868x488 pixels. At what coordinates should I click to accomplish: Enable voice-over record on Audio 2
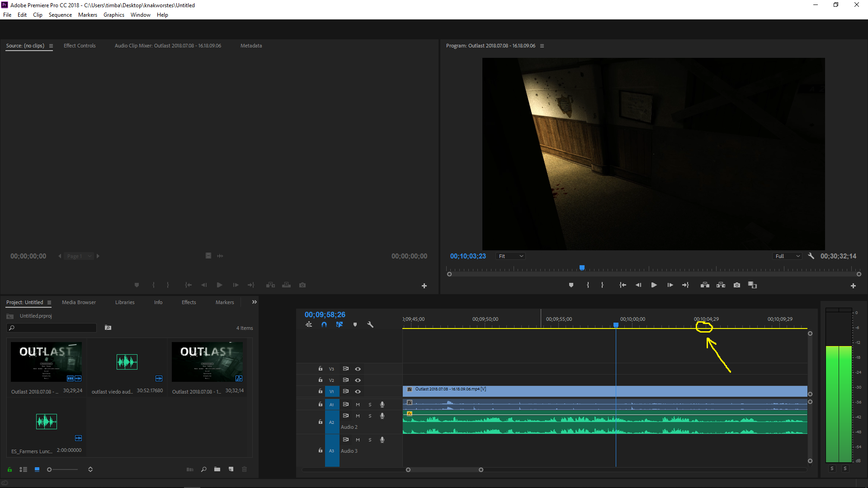[x=382, y=416]
